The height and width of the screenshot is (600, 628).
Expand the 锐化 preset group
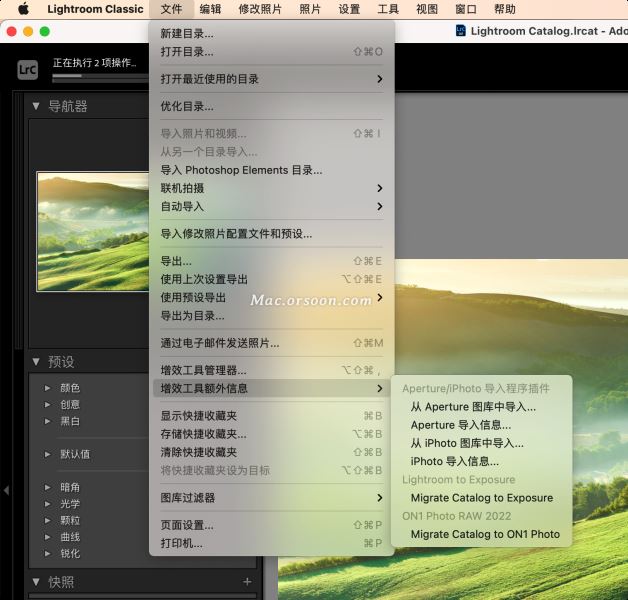point(47,554)
